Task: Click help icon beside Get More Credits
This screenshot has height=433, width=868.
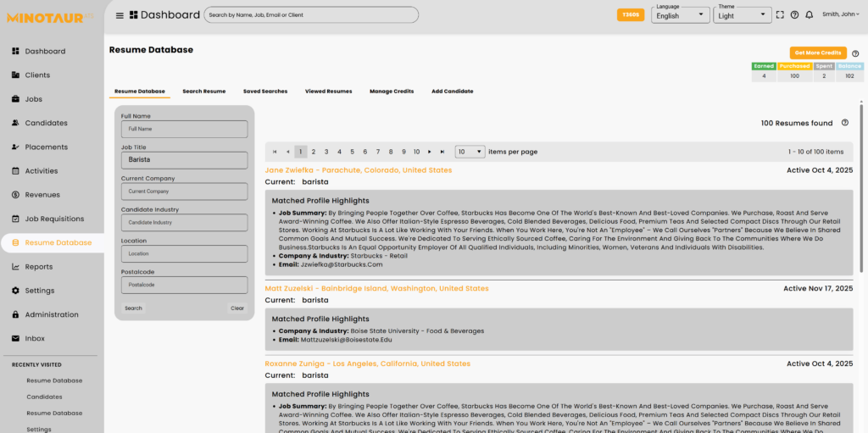Action: coord(855,53)
